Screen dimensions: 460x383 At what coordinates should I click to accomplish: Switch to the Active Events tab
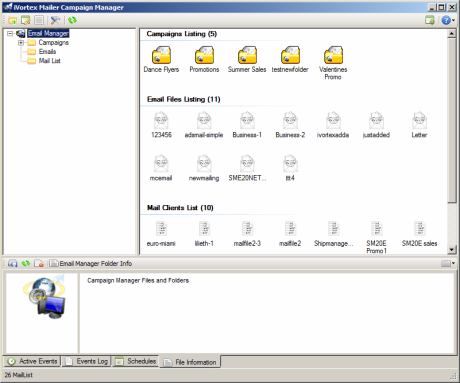tap(32, 361)
